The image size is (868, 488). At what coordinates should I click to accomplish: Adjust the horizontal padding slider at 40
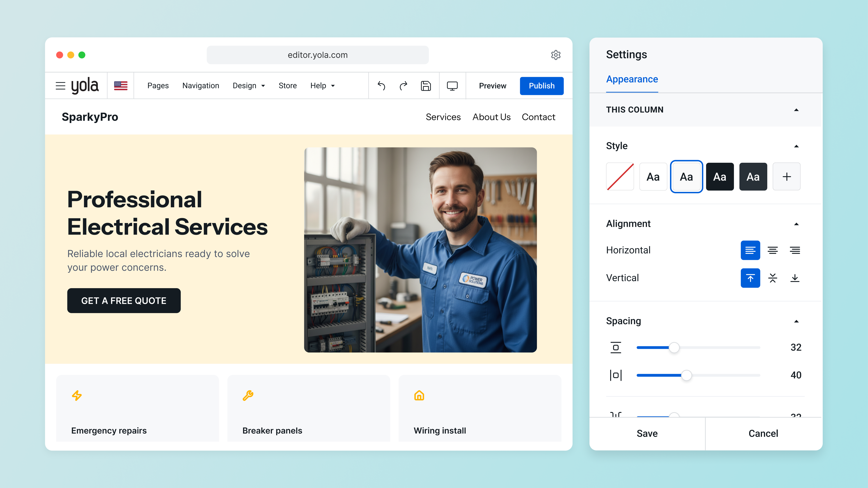click(686, 375)
